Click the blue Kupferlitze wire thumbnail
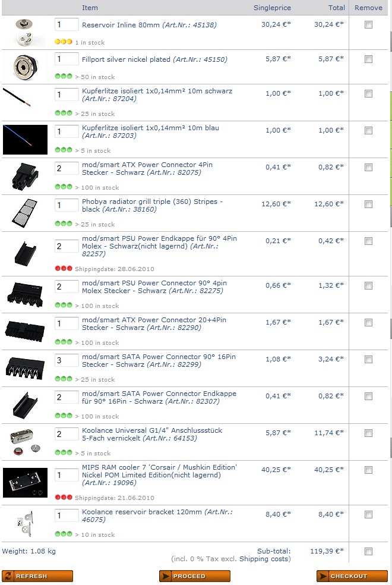The image size is (392, 585). coord(25,140)
